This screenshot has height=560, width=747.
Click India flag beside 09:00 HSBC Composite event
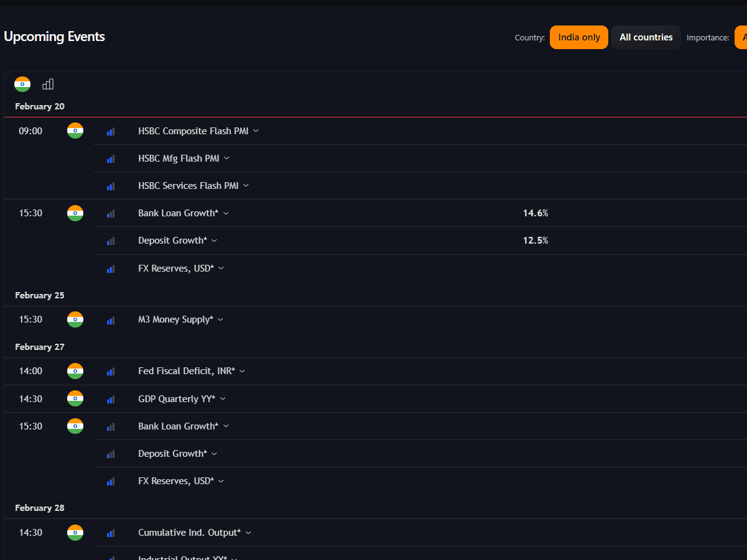click(x=75, y=131)
